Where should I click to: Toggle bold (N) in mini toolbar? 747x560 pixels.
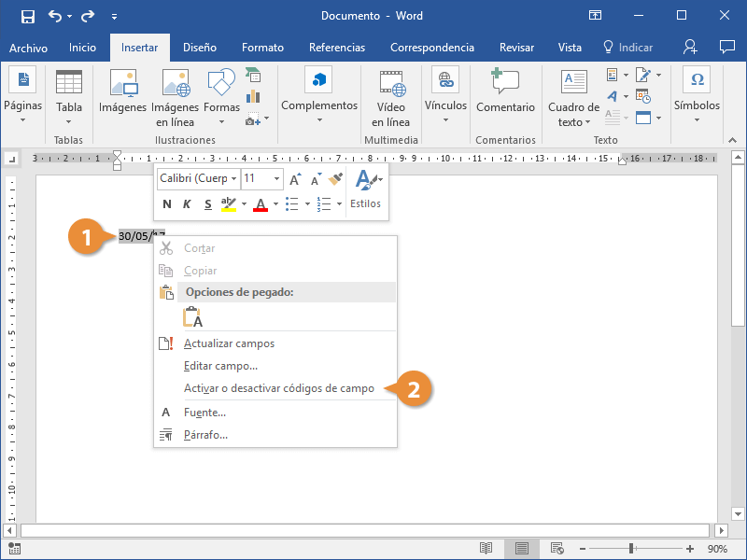(167, 204)
